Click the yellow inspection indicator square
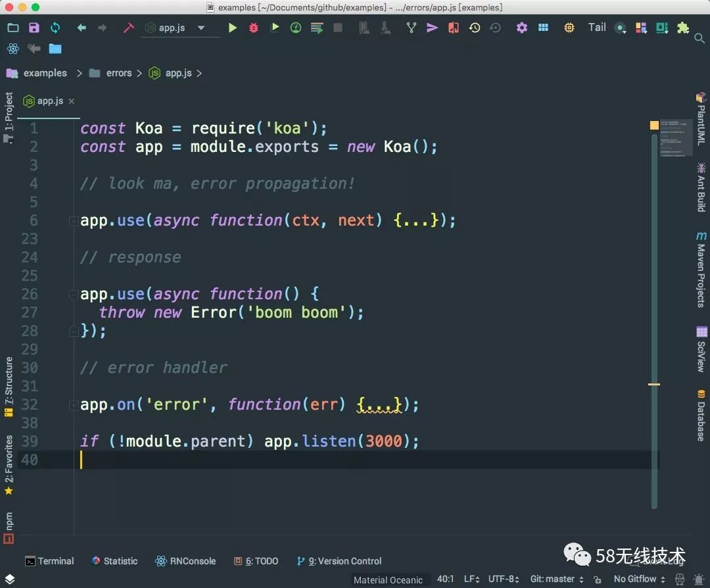This screenshot has width=710, height=588. (654, 125)
